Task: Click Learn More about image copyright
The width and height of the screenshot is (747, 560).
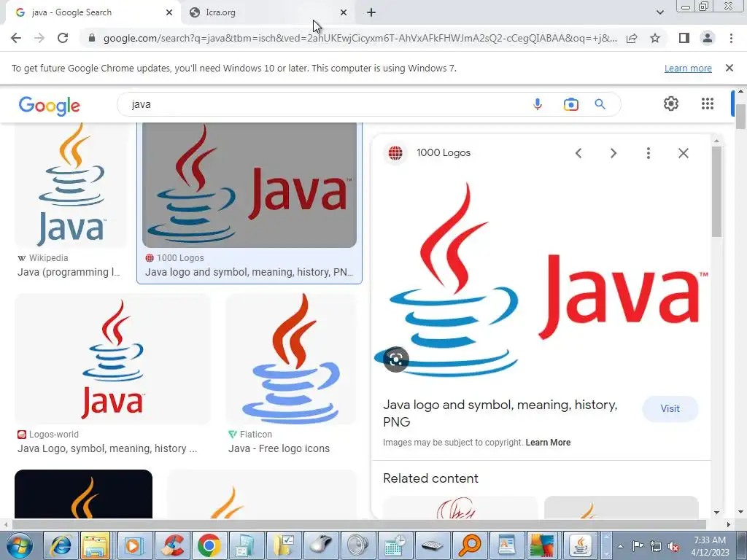Action: tap(548, 443)
